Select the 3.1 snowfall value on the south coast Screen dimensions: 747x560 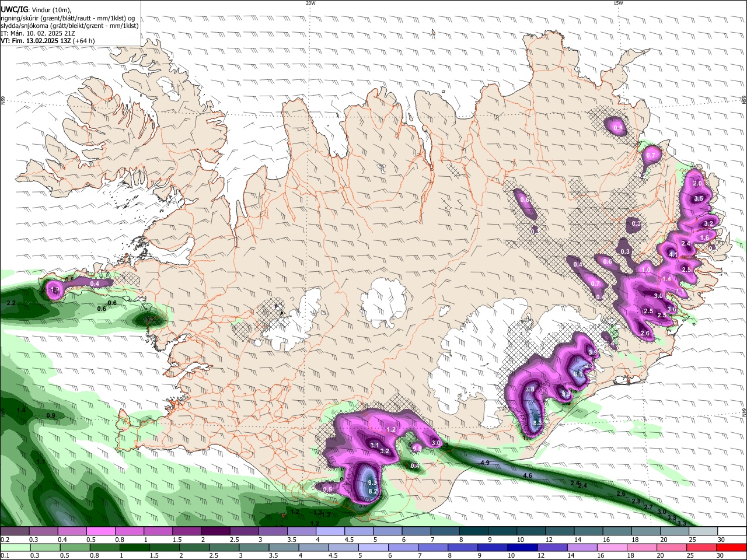[x=375, y=445]
